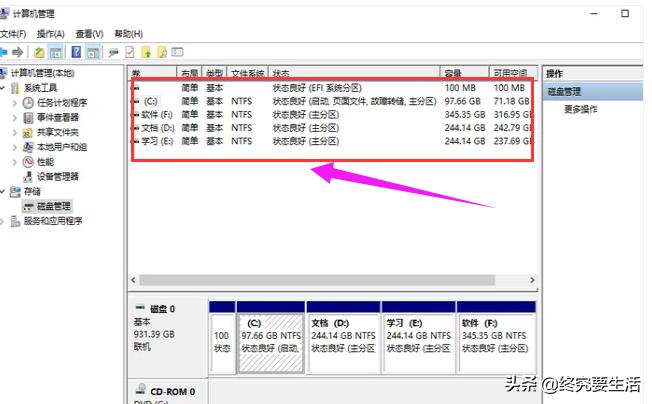
Task: Open 设备管理器 in the tree
Action: tap(58, 177)
